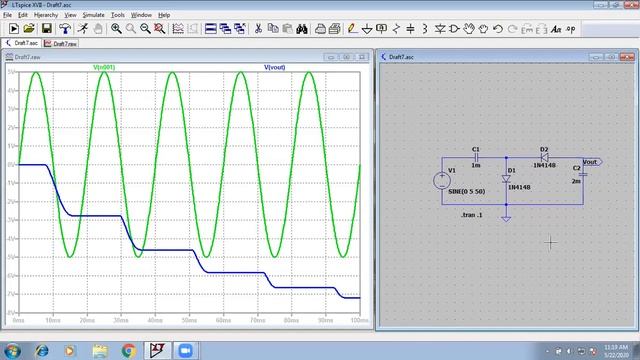Click the LTspice taskbar button

tap(157, 351)
